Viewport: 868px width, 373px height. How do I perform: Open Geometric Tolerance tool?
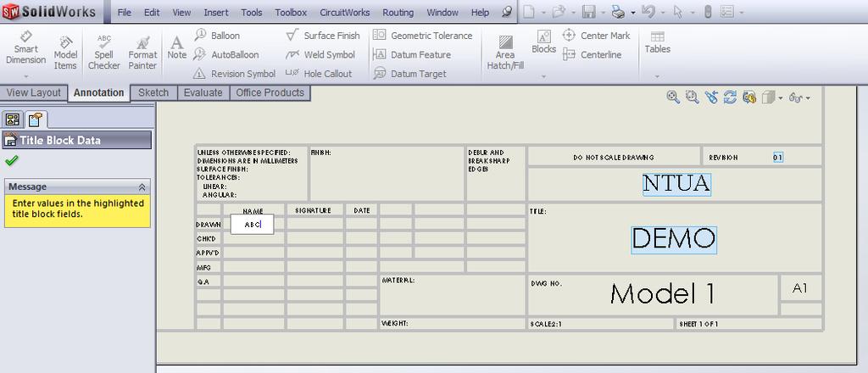[x=423, y=36]
